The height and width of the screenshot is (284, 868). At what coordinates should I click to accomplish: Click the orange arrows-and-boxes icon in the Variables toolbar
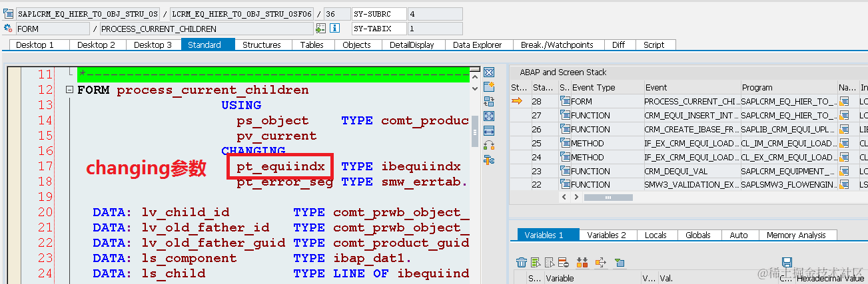(582, 263)
